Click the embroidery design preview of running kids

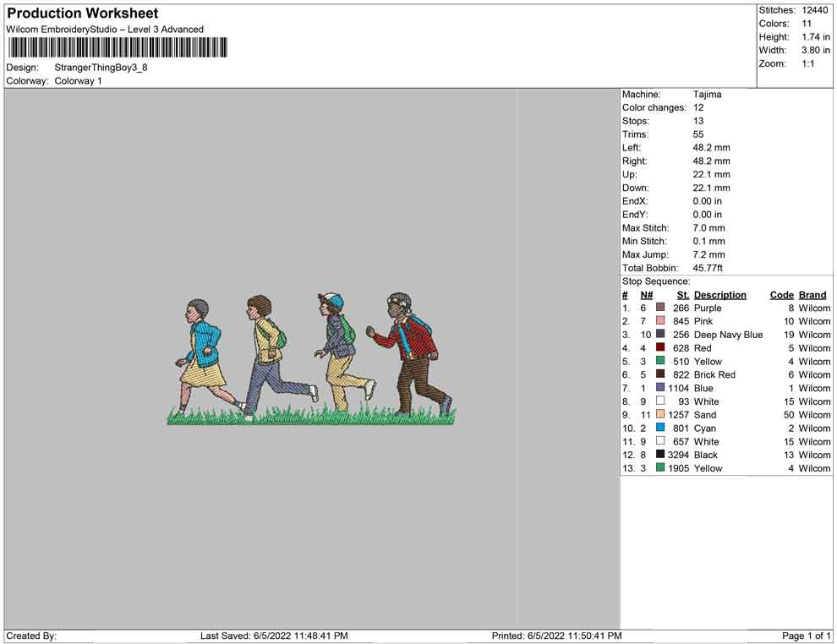[312, 358]
